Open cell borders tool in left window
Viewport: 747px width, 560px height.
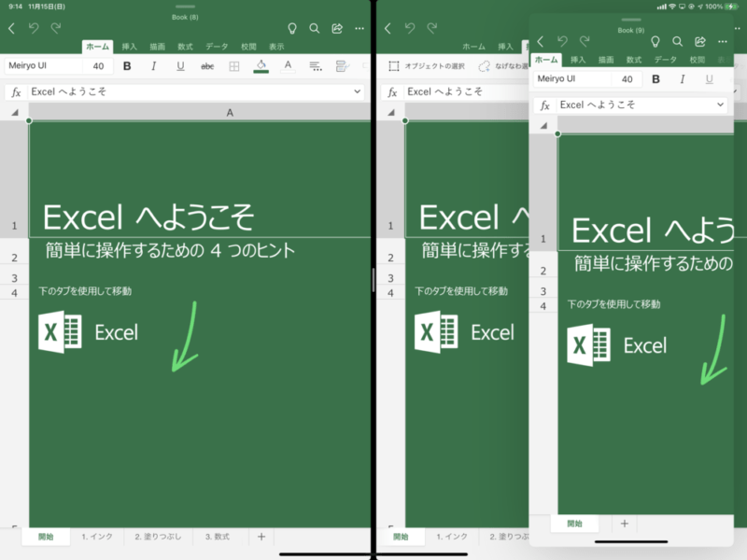[234, 66]
